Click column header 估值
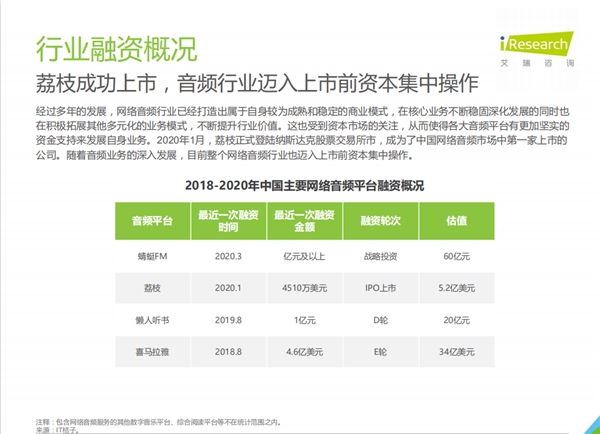This screenshot has height=434, width=600. click(457, 221)
